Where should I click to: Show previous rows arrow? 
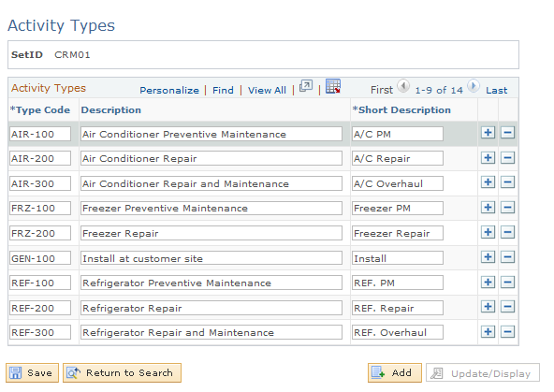pyautogui.click(x=403, y=86)
